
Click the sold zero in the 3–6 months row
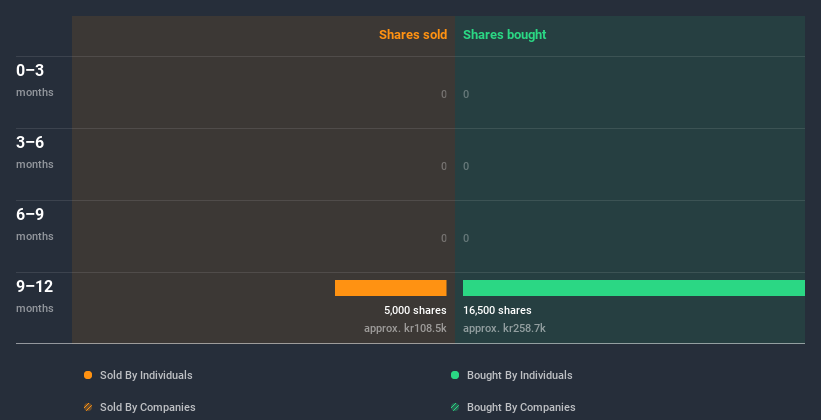[x=444, y=166]
